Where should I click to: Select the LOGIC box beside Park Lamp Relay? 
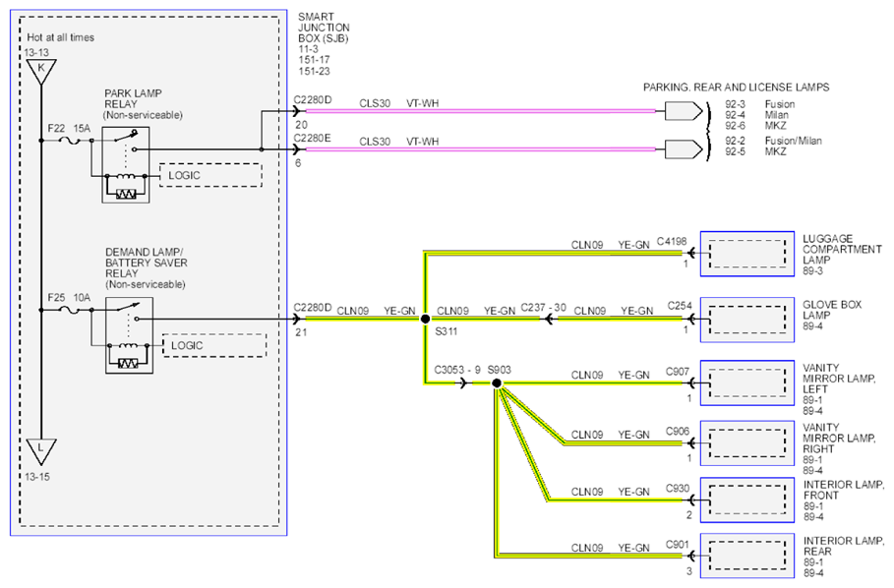click(210, 175)
